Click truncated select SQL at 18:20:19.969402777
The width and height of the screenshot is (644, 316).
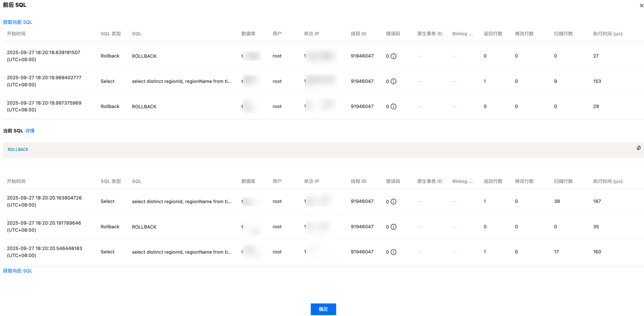(182, 81)
